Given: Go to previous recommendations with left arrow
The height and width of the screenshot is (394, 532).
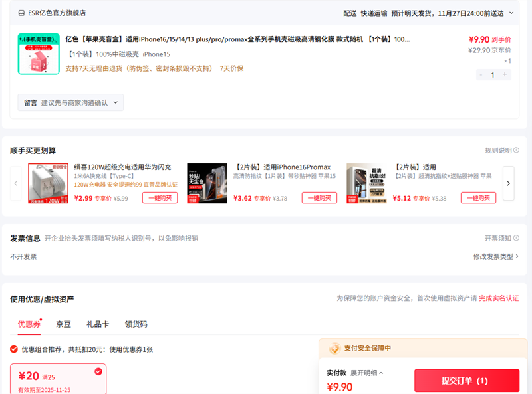Looking at the screenshot, I should [16, 183].
